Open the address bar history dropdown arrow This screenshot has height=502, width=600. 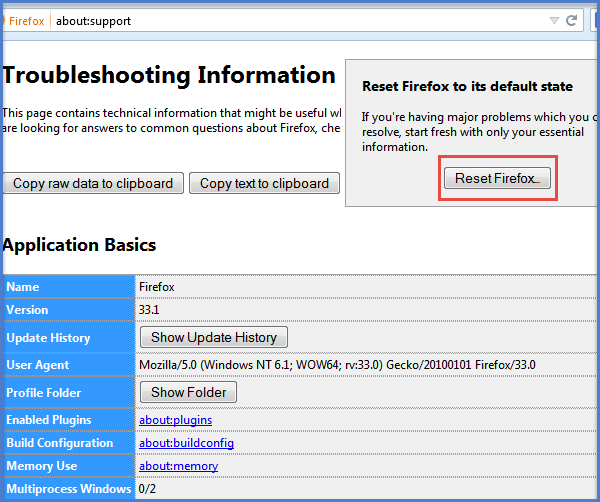pyautogui.click(x=555, y=20)
